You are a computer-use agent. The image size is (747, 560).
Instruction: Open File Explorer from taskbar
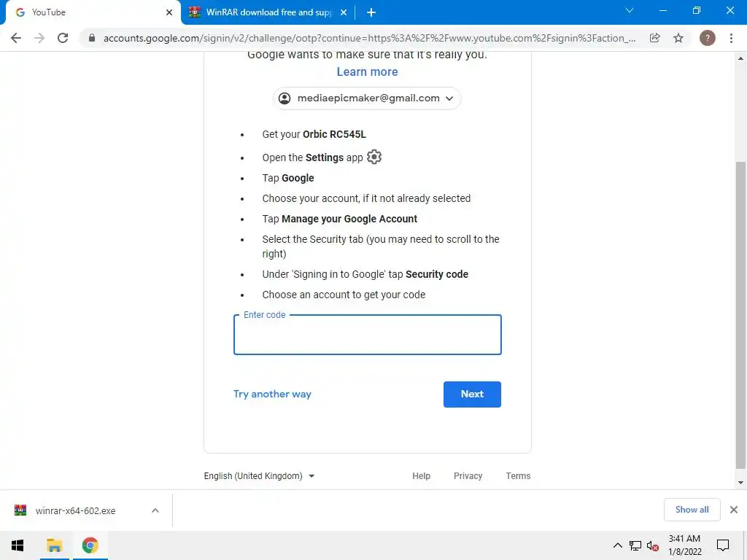click(x=54, y=545)
